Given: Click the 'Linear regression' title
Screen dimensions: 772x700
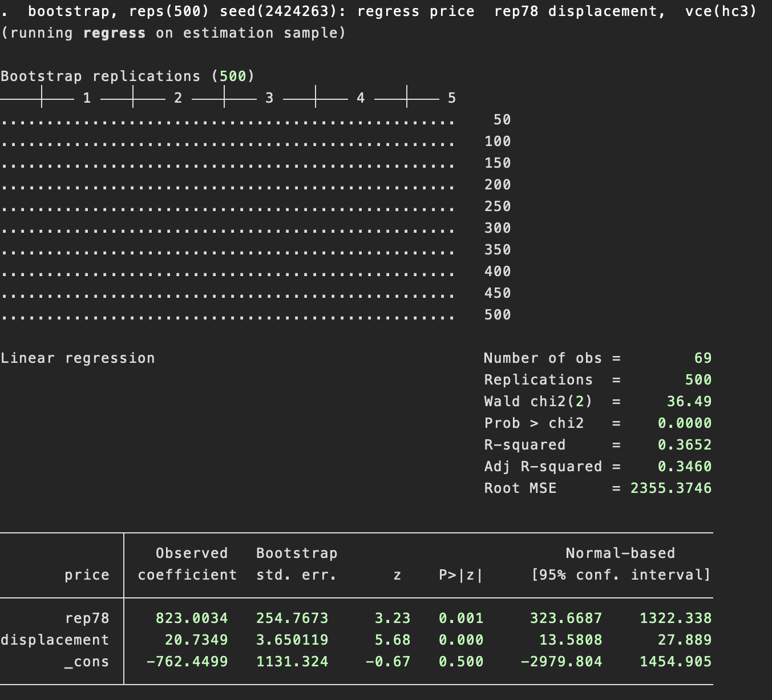Looking at the screenshot, I should coord(78,358).
